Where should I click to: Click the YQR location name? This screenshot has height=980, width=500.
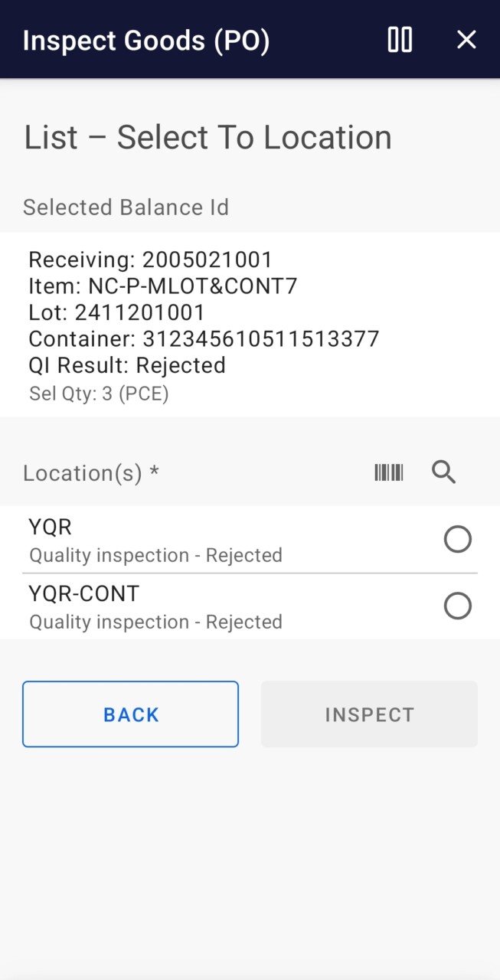[51, 528]
